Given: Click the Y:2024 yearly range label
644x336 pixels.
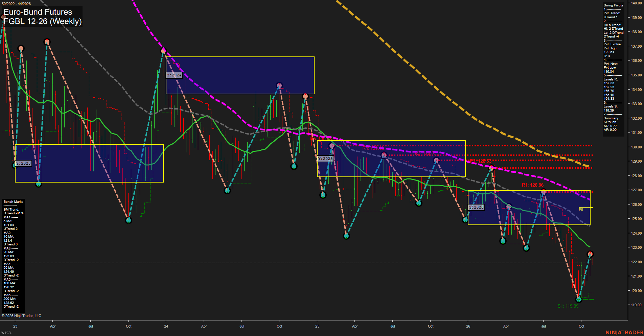Looking at the screenshot, I should [x=174, y=75].
